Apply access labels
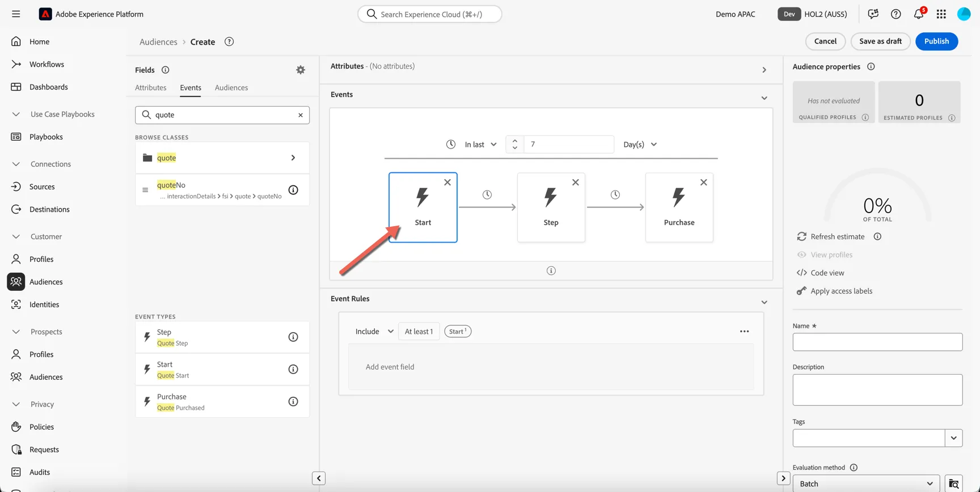 click(x=835, y=291)
